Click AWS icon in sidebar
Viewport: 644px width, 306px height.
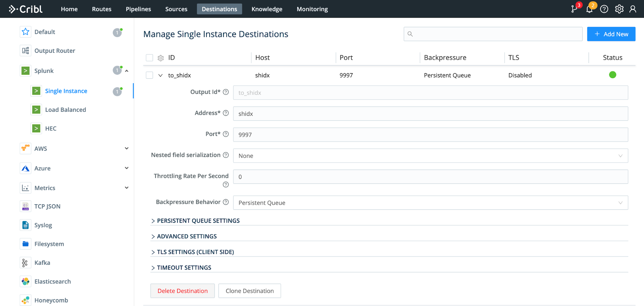pyautogui.click(x=25, y=148)
